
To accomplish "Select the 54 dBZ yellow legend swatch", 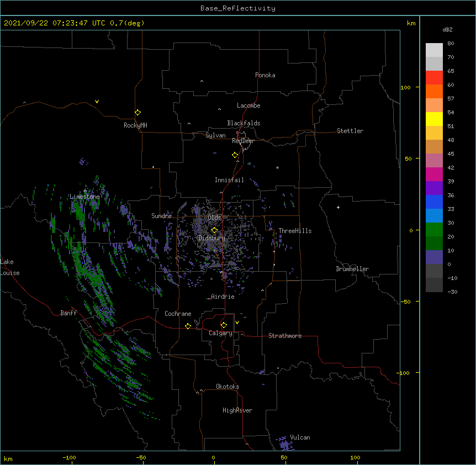I will tap(434, 119).
